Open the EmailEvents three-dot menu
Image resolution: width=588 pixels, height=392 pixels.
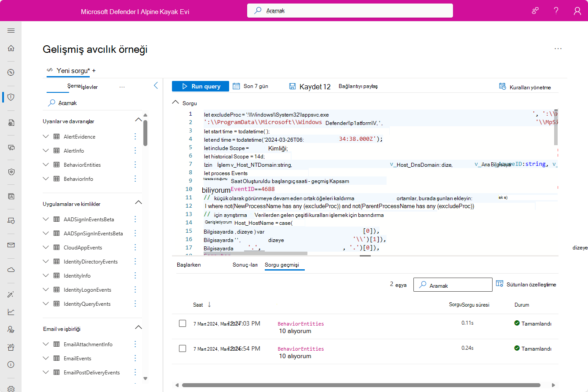(135, 359)
